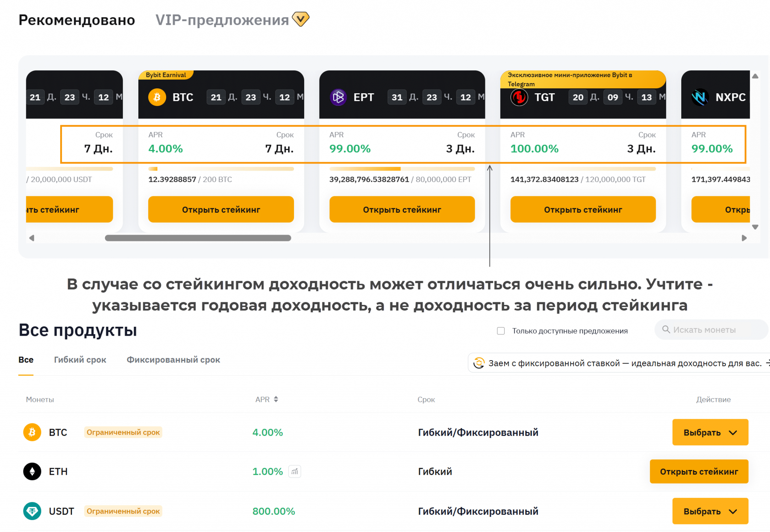
Task: Click the TGT token icon
Action: [x=519, y=97]
